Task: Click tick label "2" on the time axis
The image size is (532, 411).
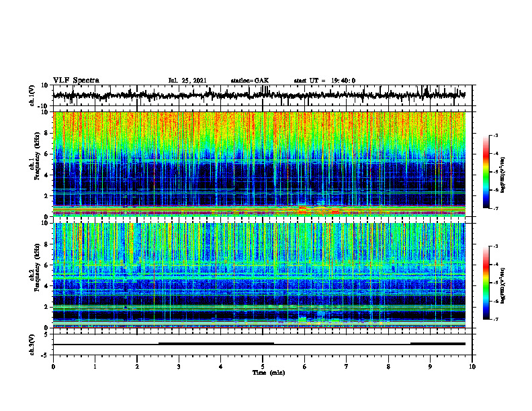Action: pos(137,367)
